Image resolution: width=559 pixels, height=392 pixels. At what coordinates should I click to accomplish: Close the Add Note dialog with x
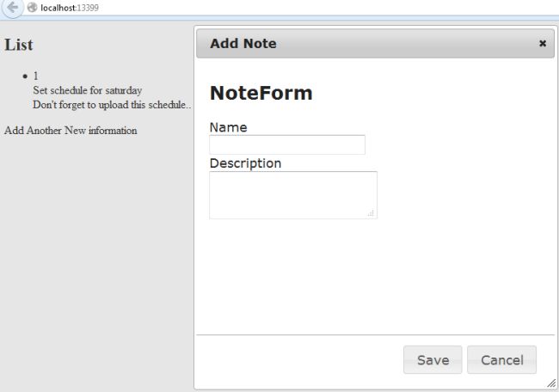(542, 43)
